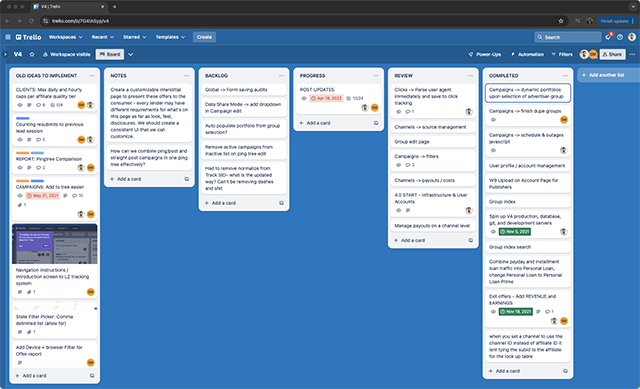Focus the Trello Search field
Image resolution: width=640 pixels, height=389 pixels.
pyautogui.click(x=567, y=37)
